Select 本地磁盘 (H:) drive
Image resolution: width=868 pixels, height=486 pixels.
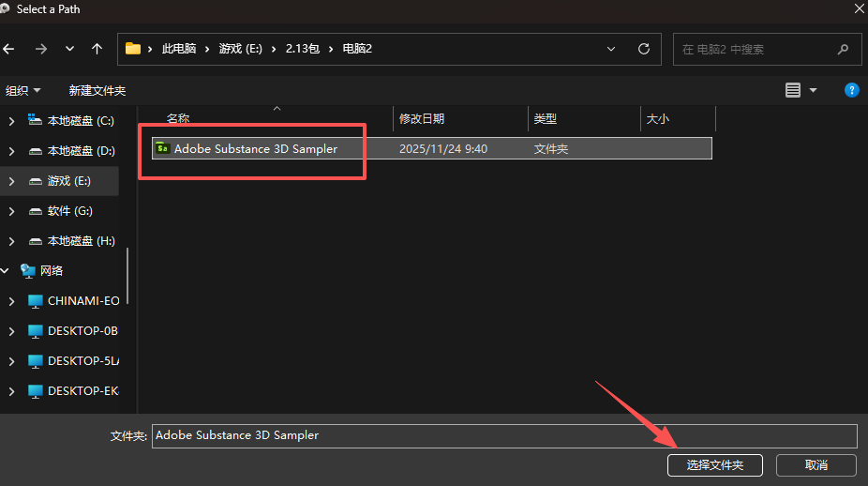(x=71, y=240)
